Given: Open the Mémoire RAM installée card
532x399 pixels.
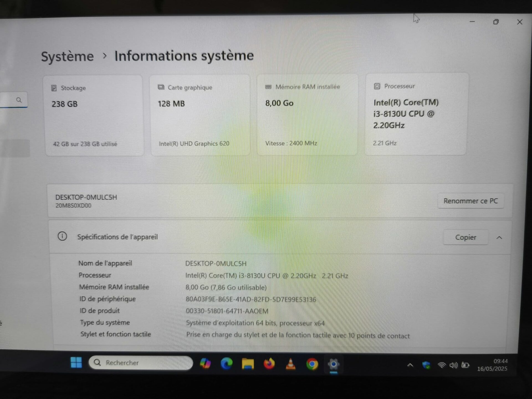Looking at the screenshot, I should (307, 114).
